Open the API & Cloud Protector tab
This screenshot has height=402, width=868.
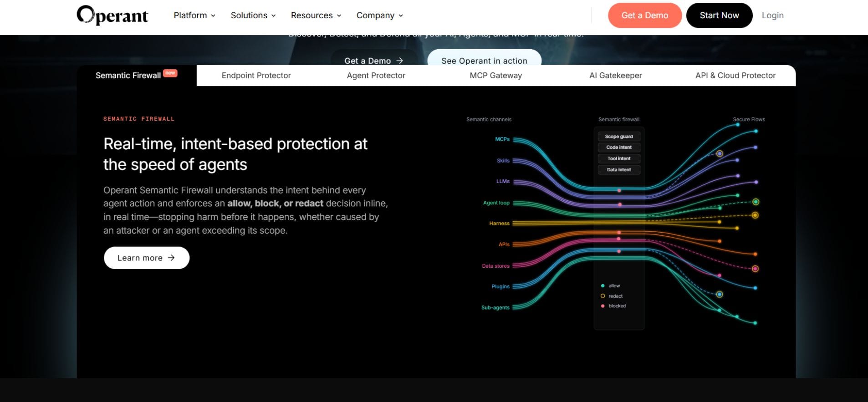pyautogui.click(x=735, y=76)
